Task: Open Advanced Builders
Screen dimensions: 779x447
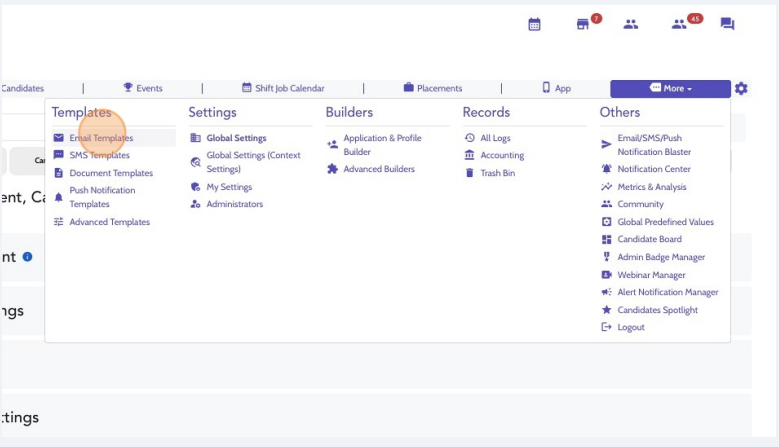Action: 379,169
